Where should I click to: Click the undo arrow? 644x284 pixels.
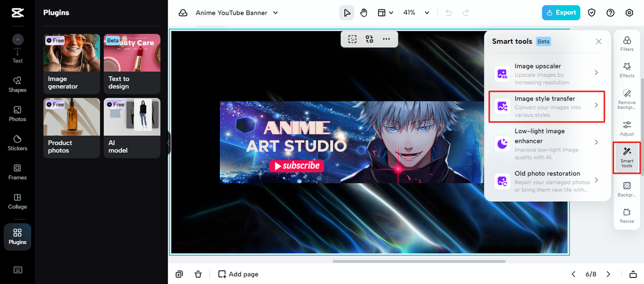[x=449, y=13]
